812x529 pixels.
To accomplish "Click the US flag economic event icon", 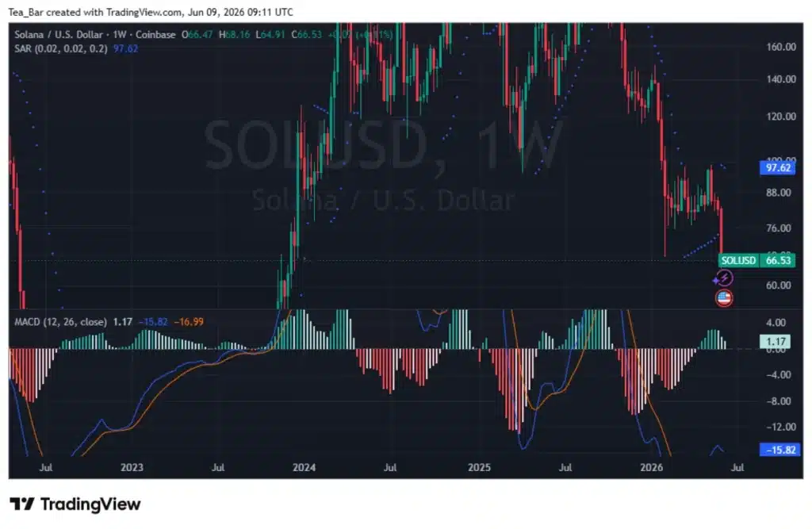I will [724, 298].
